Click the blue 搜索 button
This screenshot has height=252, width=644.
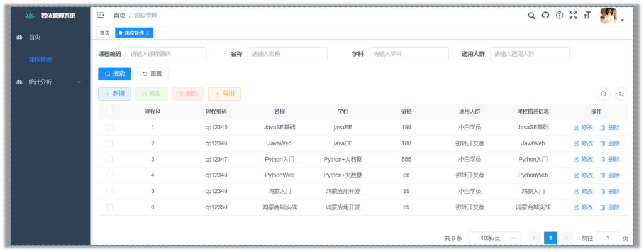[x=114, y=74]
